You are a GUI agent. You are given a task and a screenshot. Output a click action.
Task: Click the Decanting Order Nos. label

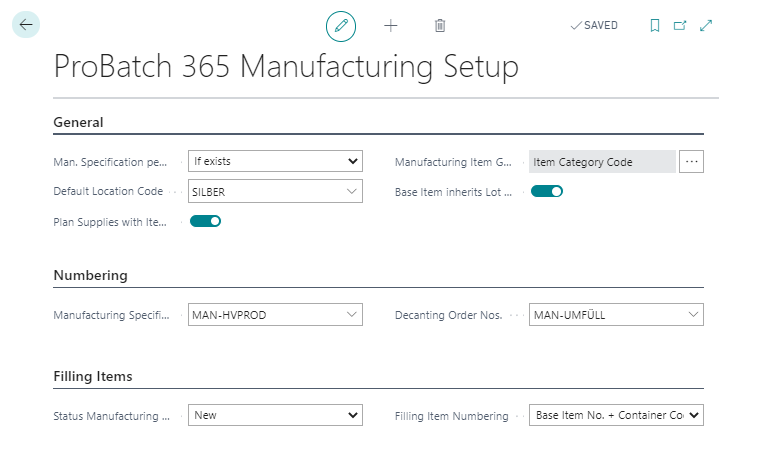(449, 315)
